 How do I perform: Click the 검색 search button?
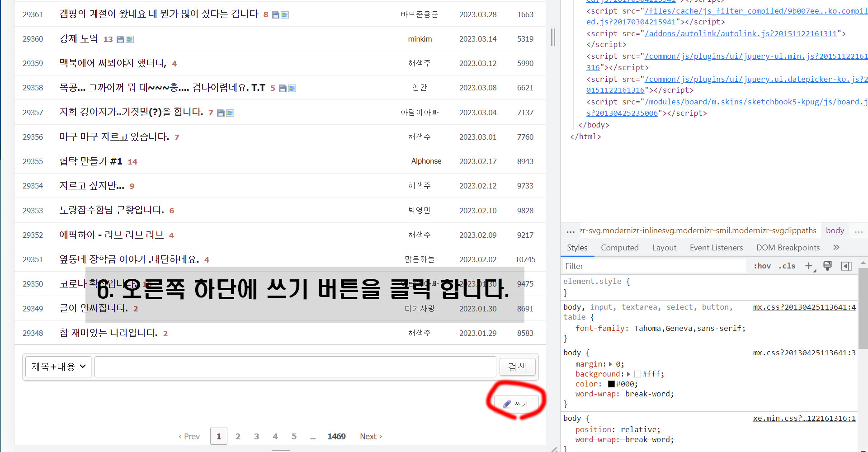(517, 367)
